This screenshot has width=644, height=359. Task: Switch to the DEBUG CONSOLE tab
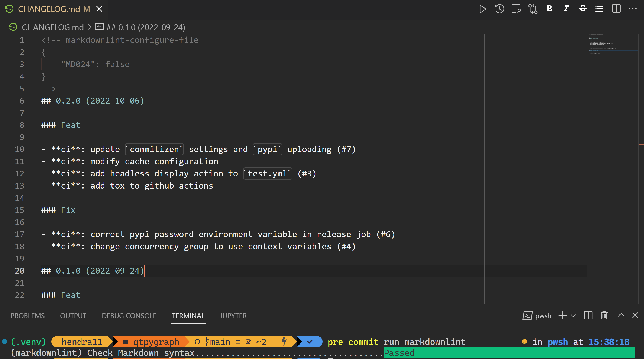point(129,316)
